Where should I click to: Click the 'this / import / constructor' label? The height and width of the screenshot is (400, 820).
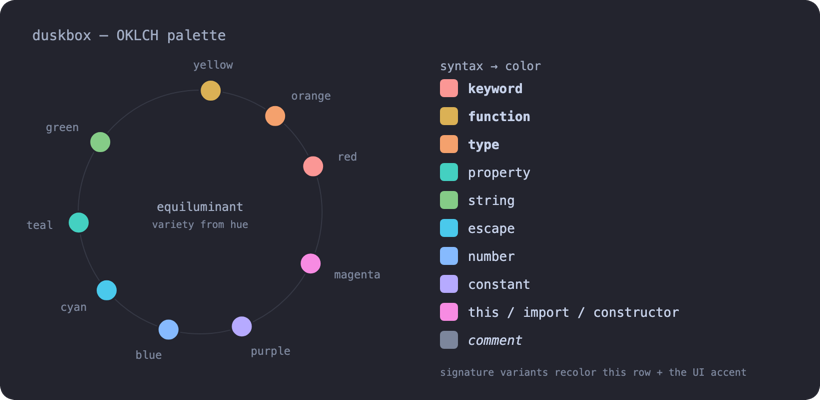(x=573, y=313)
